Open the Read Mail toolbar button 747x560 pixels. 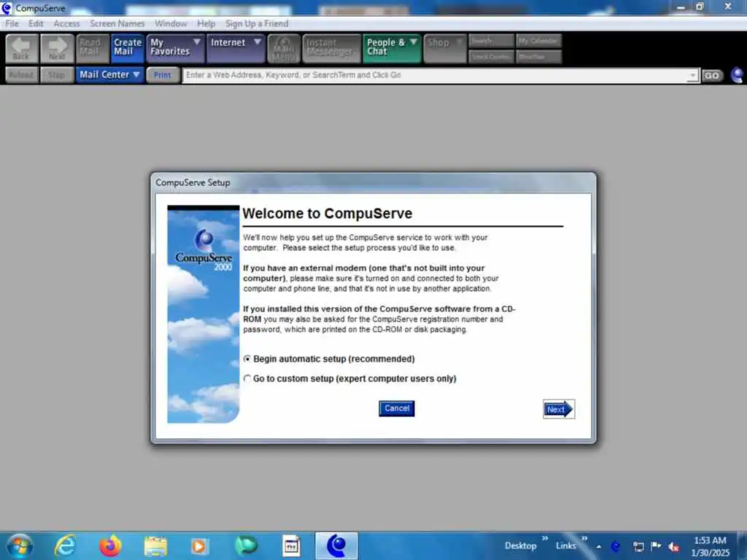(92, 49)
